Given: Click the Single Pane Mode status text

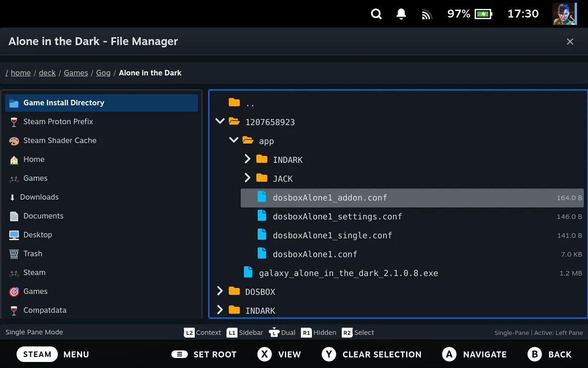Looking at the screenshot, I should [x=34, y=332].
